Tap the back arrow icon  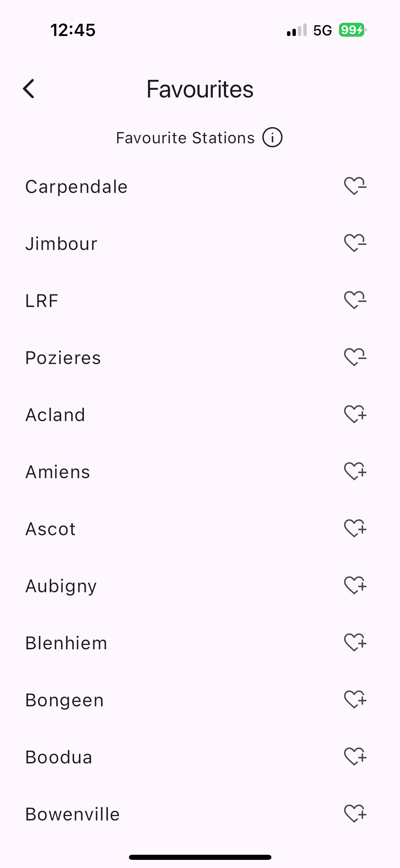tap(29, 89)
